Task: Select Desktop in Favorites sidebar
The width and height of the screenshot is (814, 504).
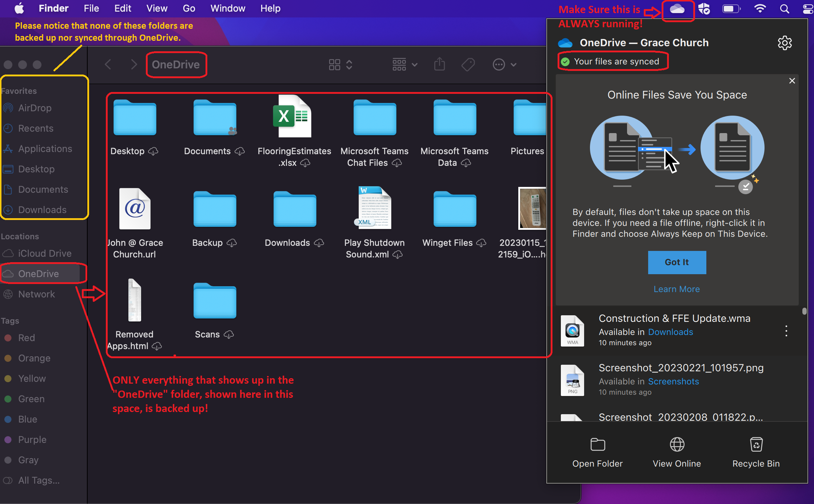Action: point(36,169)
